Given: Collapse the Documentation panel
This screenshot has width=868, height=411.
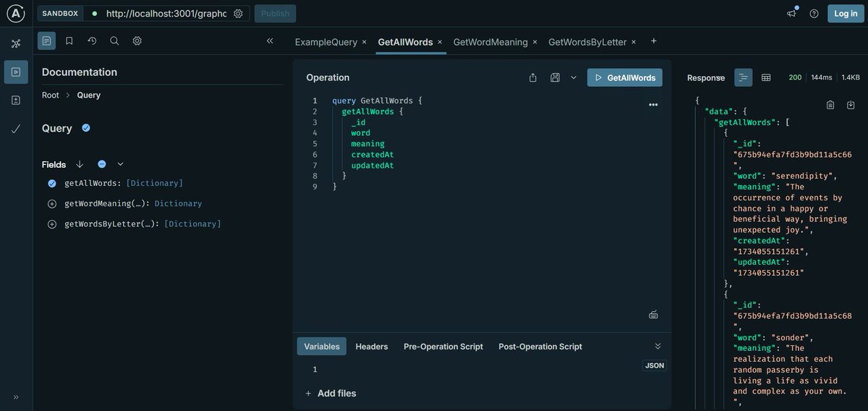Looking at the screenshot, I should pos(270,41).
